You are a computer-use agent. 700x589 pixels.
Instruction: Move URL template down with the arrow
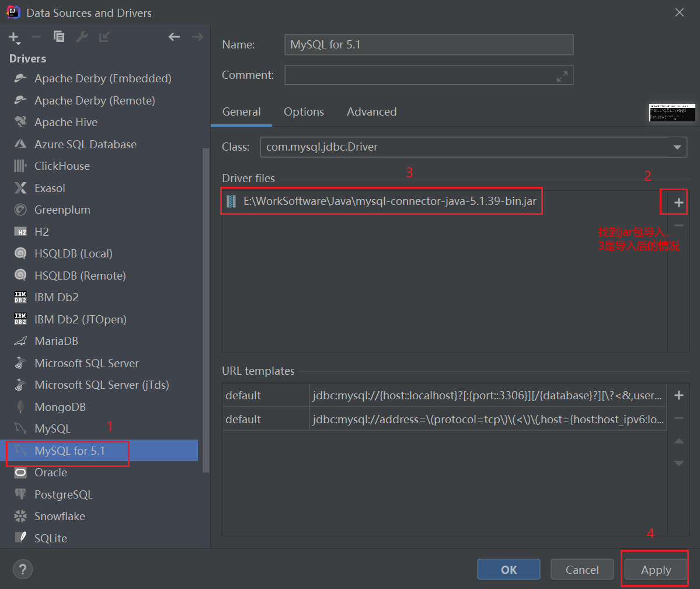click(678, 463)
